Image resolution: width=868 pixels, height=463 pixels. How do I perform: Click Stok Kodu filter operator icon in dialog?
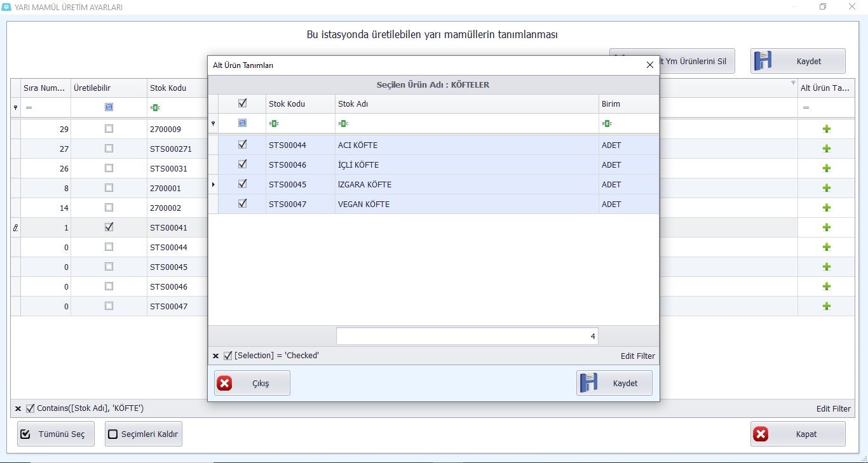click(274, 124)
